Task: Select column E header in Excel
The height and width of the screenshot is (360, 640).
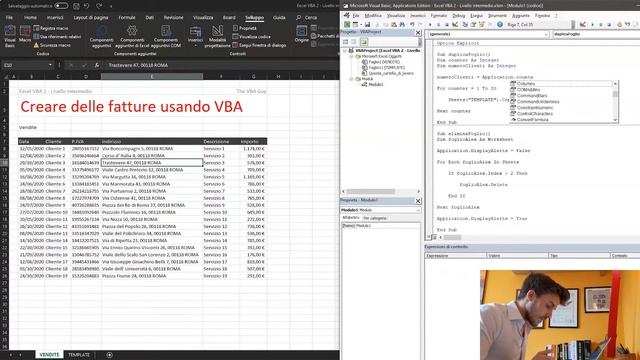Action: (x=152, y=76)
